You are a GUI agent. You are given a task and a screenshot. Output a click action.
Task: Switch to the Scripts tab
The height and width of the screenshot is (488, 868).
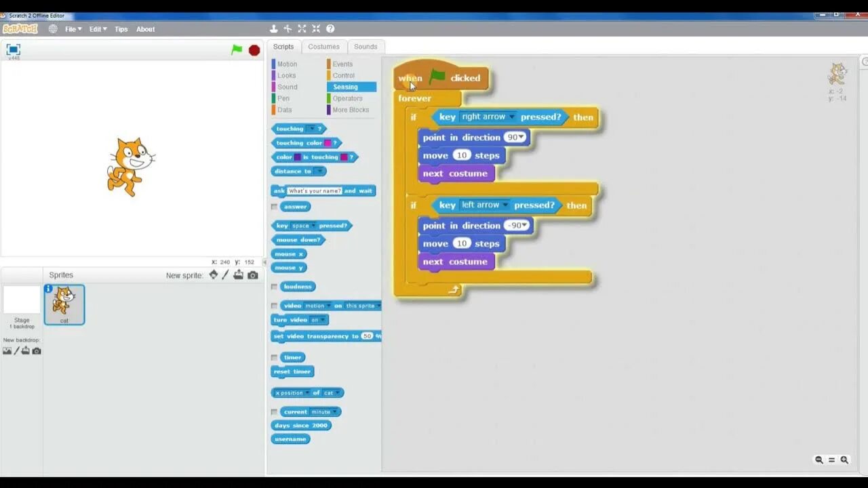click(x=283, y=47)
